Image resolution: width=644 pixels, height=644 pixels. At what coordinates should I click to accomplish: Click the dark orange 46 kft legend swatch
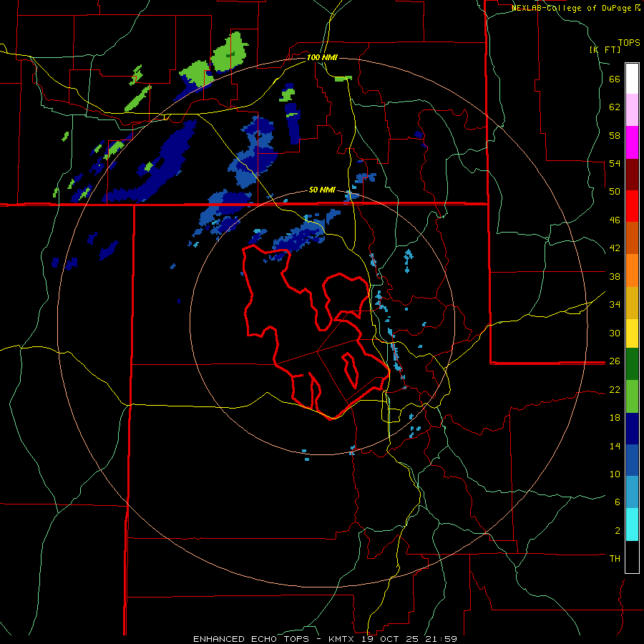point(632,238)
